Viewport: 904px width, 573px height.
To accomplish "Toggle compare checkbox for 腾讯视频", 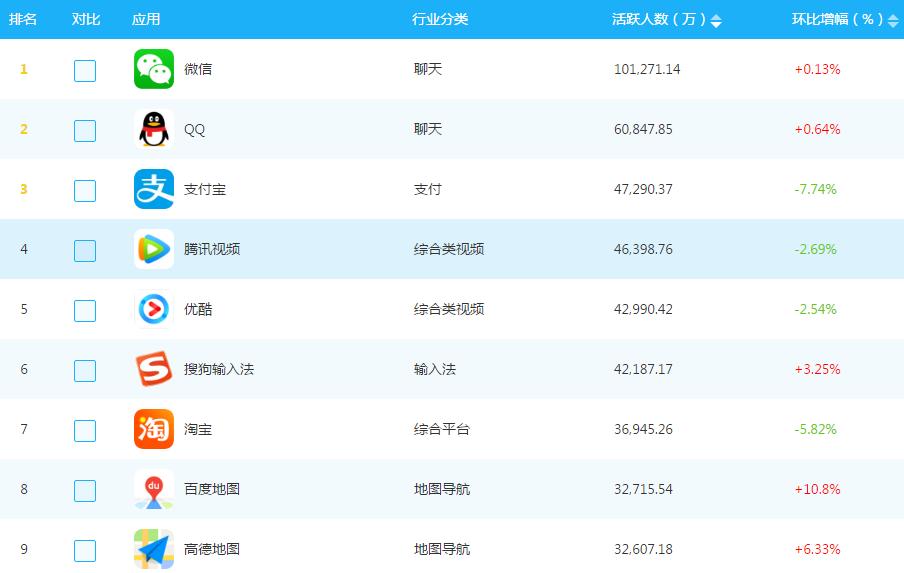I will [85, 251].
